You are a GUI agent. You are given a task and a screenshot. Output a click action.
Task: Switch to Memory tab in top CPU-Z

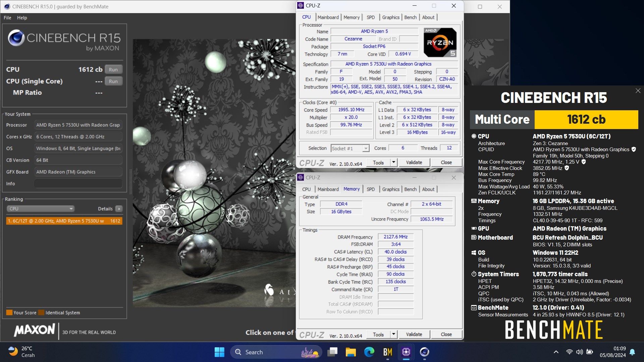351,17
